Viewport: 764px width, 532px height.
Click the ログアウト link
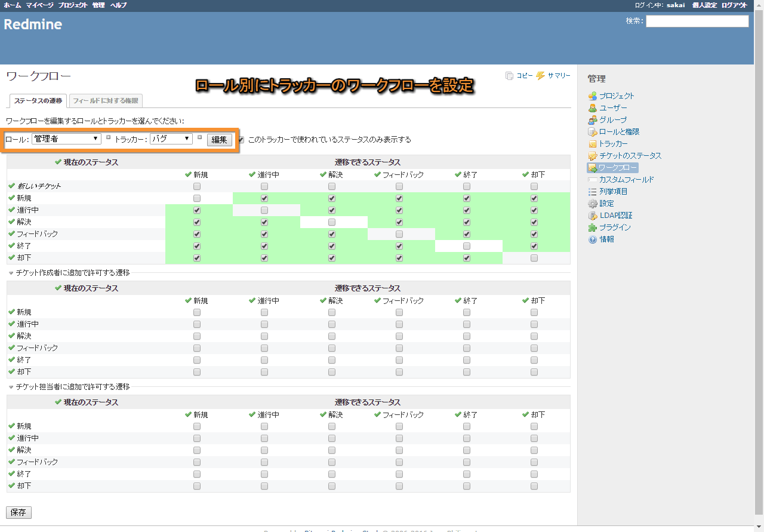tap(734, 5)
